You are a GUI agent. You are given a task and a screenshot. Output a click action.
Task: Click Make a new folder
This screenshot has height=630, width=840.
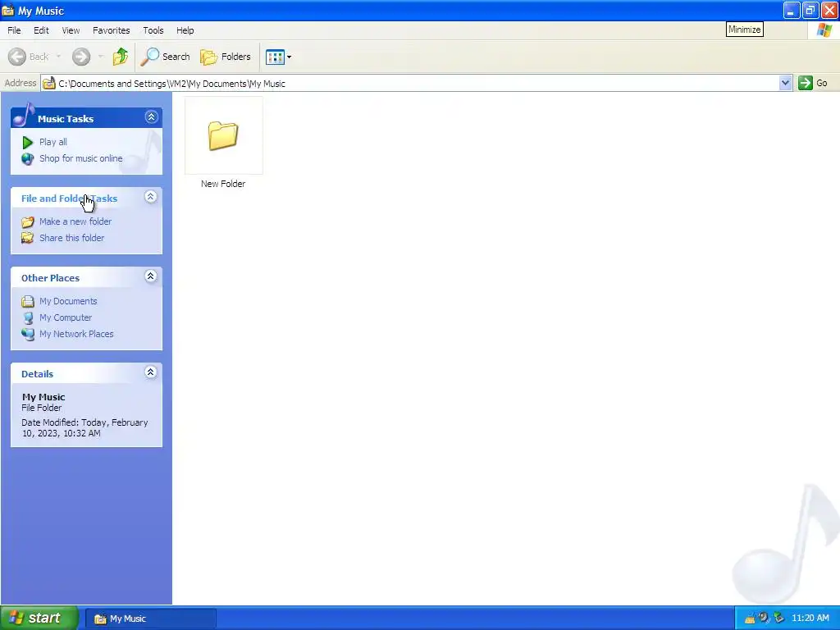75,221
